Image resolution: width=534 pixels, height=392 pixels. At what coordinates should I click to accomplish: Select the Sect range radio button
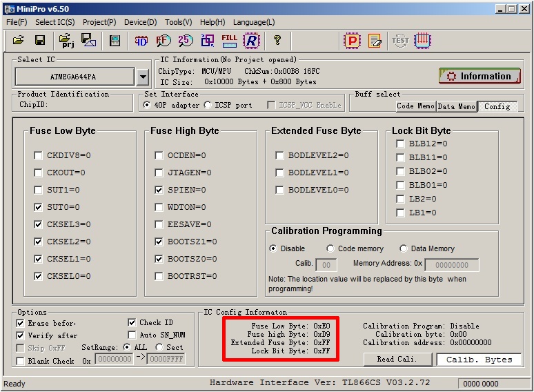[159, 347]
